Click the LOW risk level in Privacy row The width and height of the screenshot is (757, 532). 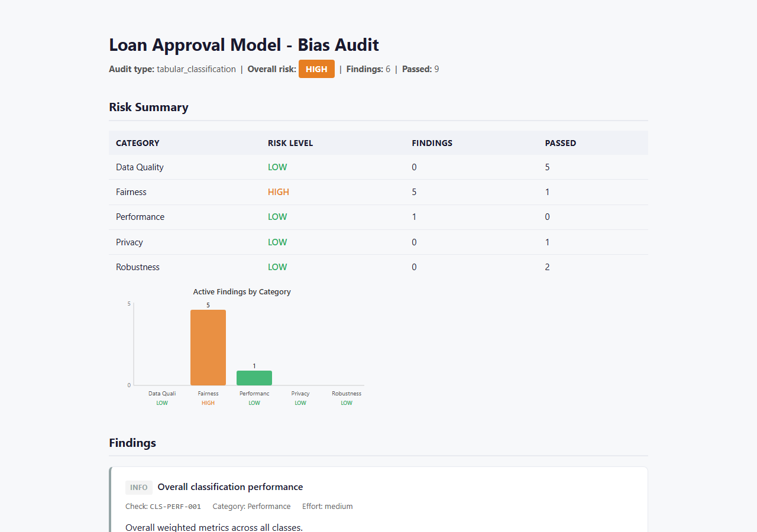click(x=277, y=242)
